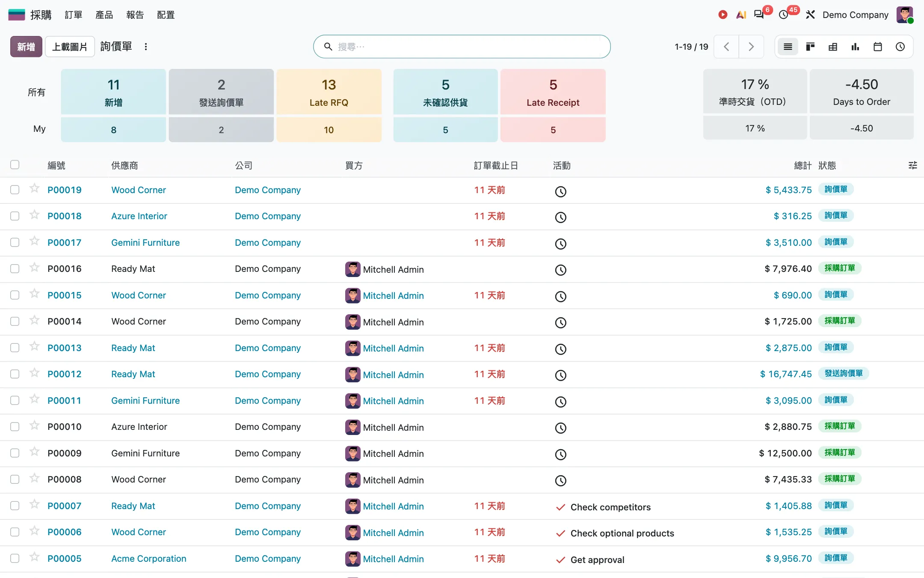Screen dimensions: 924x578
Task: Filter by the 13 Late RFQ card
Action: click(x=329, y=92)
